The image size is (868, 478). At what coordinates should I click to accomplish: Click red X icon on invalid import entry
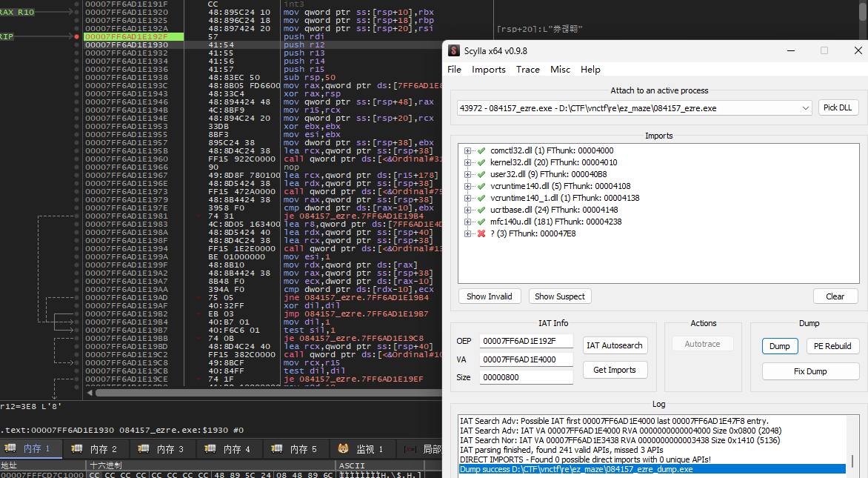coord(481,233)
